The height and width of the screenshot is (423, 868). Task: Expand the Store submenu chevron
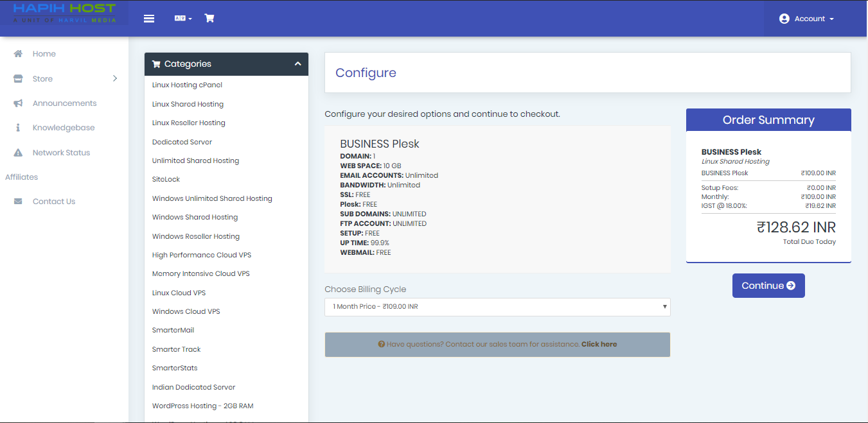click(x=115, y=78)
